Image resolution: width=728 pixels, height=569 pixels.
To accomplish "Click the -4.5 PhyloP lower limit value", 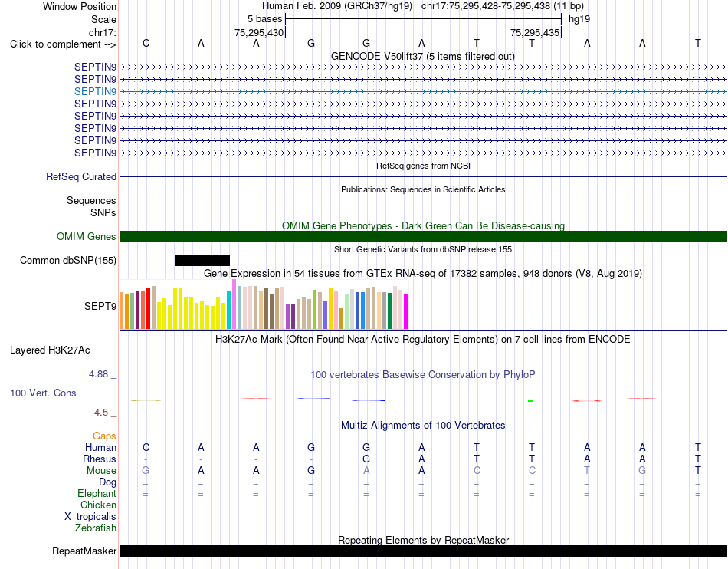I will (100, 413).
